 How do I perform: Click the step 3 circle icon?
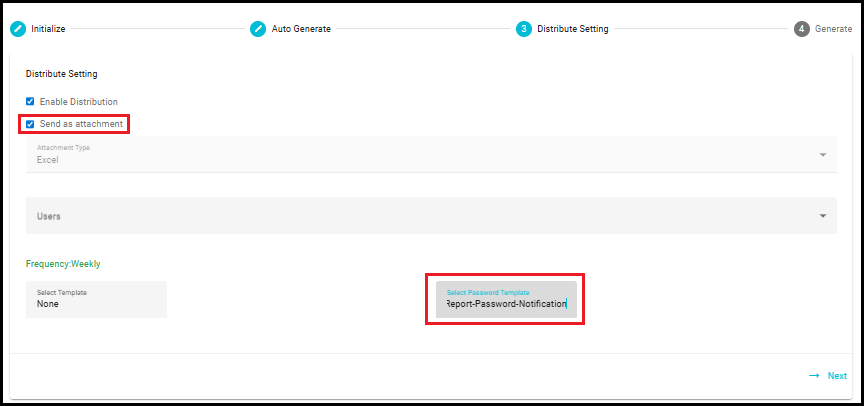(x=524, y=29)
